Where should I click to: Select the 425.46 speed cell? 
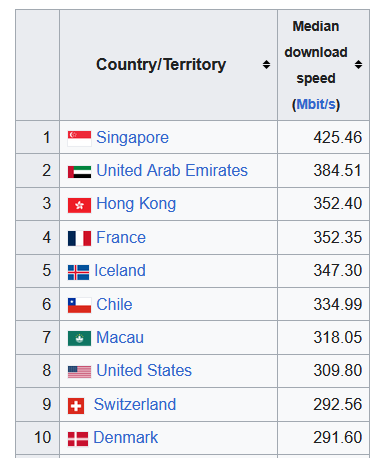(323, 137)
